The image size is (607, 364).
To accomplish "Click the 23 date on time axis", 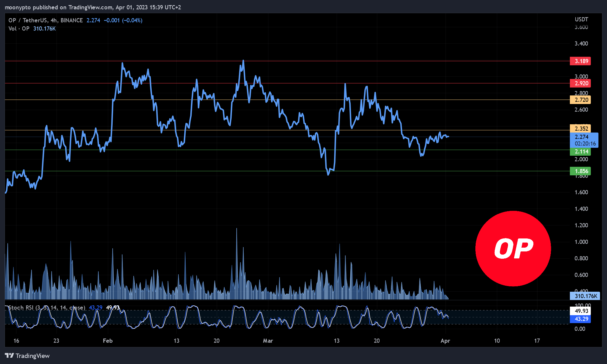I will pyautogui.click(x=56, y=341).
